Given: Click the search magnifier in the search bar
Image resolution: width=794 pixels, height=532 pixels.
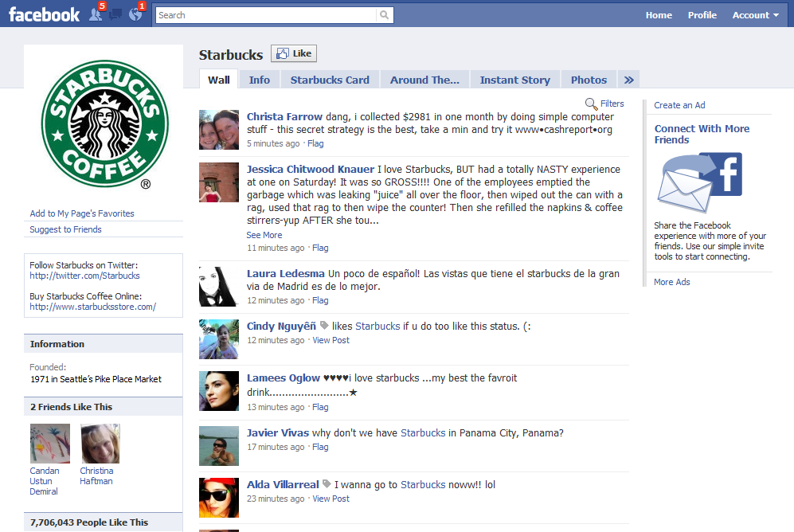Looking at the screenshot, I should tap(383, 14).
